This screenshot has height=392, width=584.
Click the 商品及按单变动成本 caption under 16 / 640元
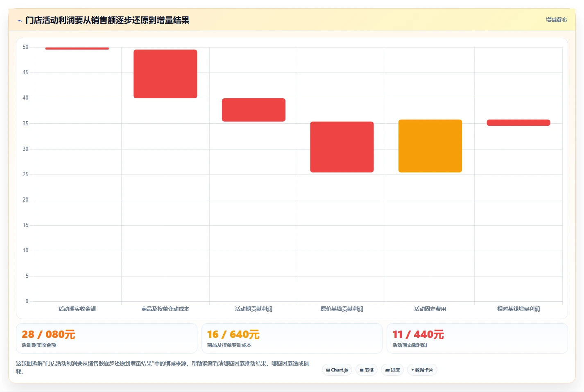tap(229, 345)
